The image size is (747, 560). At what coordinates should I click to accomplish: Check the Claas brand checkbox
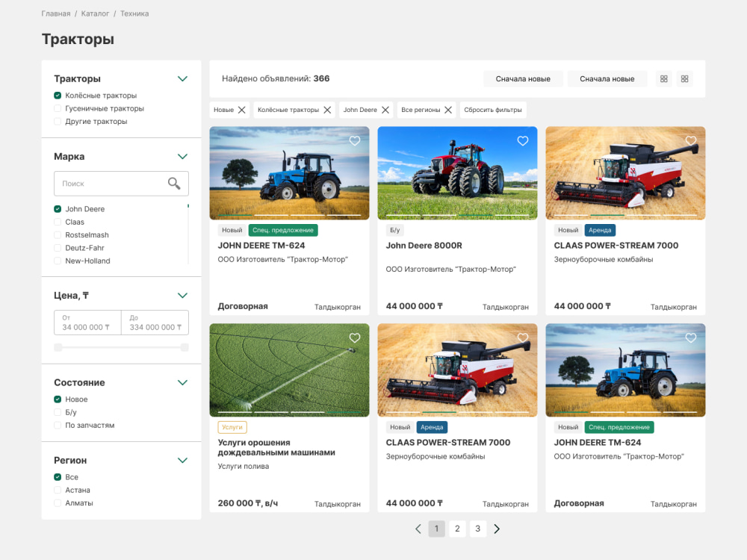tap(58, 222)
